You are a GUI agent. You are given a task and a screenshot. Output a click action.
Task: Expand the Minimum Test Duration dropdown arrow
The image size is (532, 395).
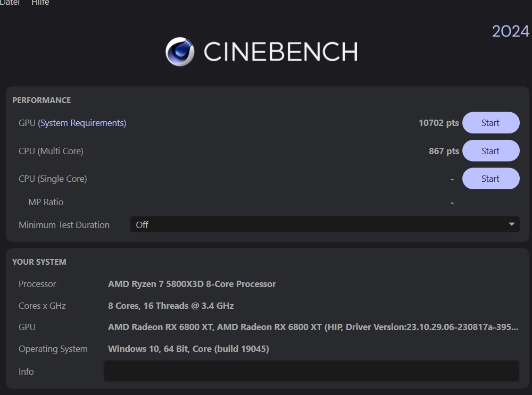coord(512,224)
